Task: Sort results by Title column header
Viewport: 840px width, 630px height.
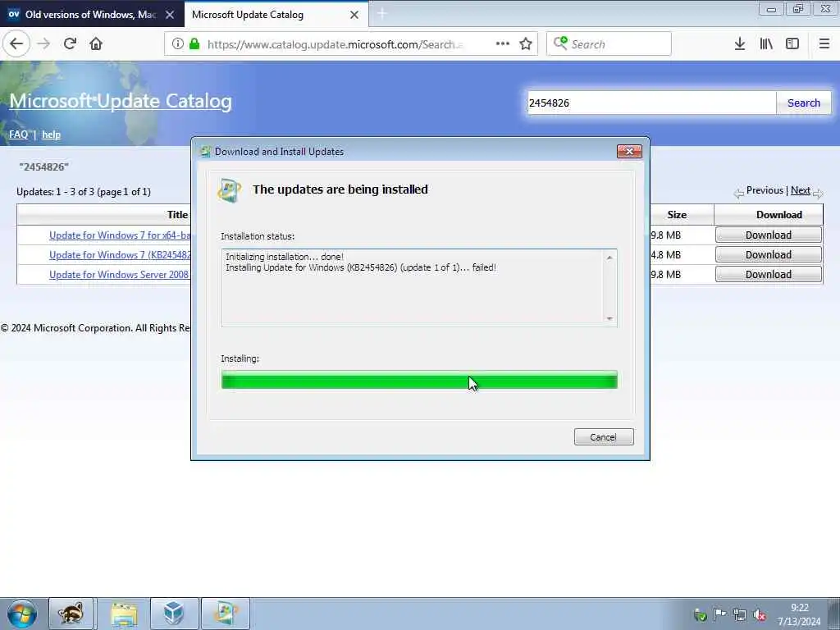Action: [177, 215]
